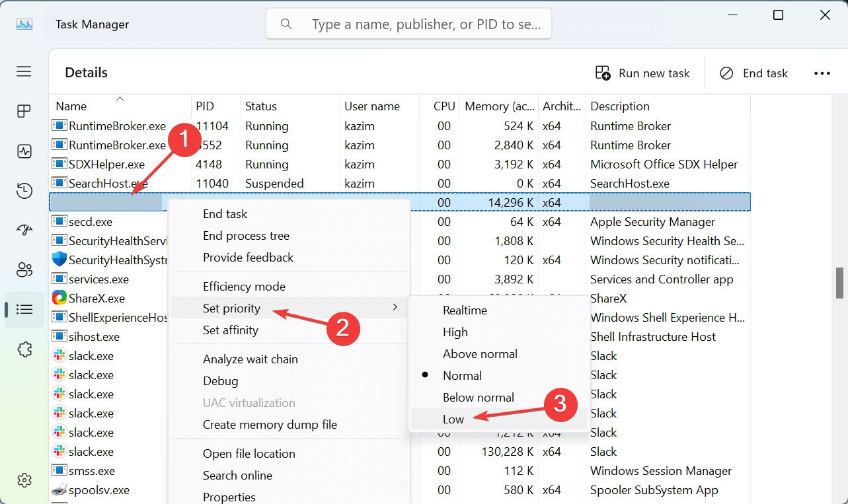Sort by the Architecture column header
This screenshot has width=848, height=504.
point(562,106)
